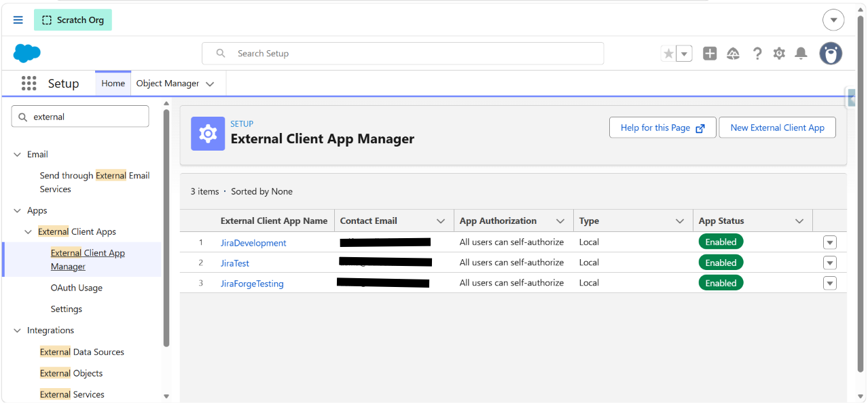Screen dimensions: 868x403
Task: Open the global actions plus icon
Action: click(x=710, y=54)
